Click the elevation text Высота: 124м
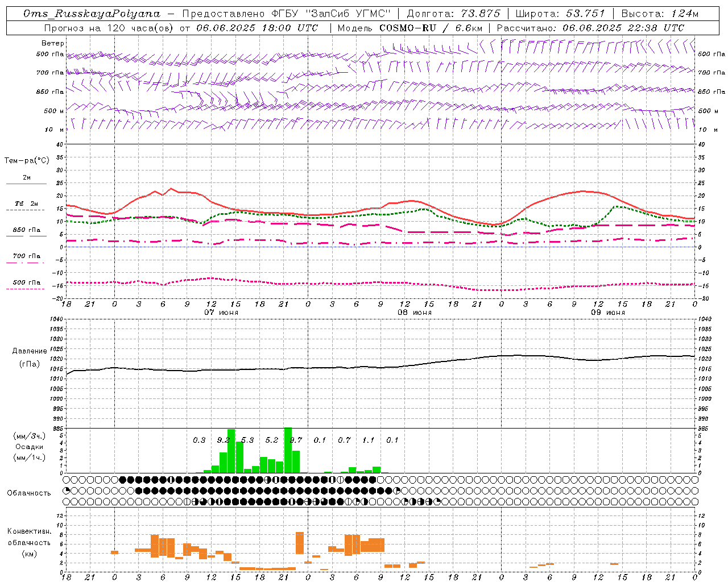This screenshot has height=582, width=728. [660, 14]
